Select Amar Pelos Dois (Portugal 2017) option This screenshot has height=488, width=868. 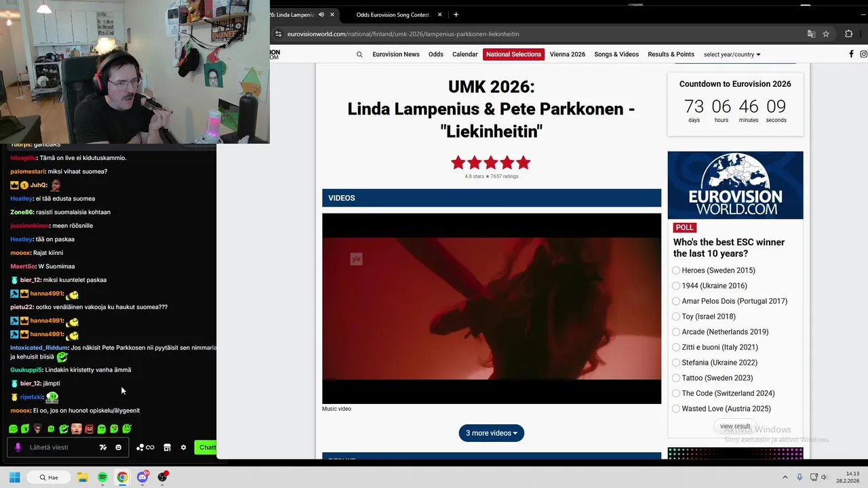(x=676, y=301)
